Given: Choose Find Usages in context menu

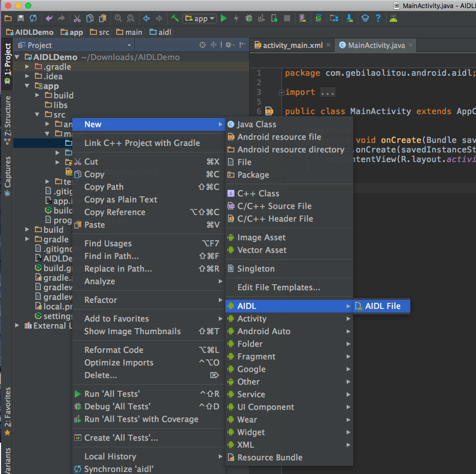Looking at the screenshot, I should click(x=149, y=243).
